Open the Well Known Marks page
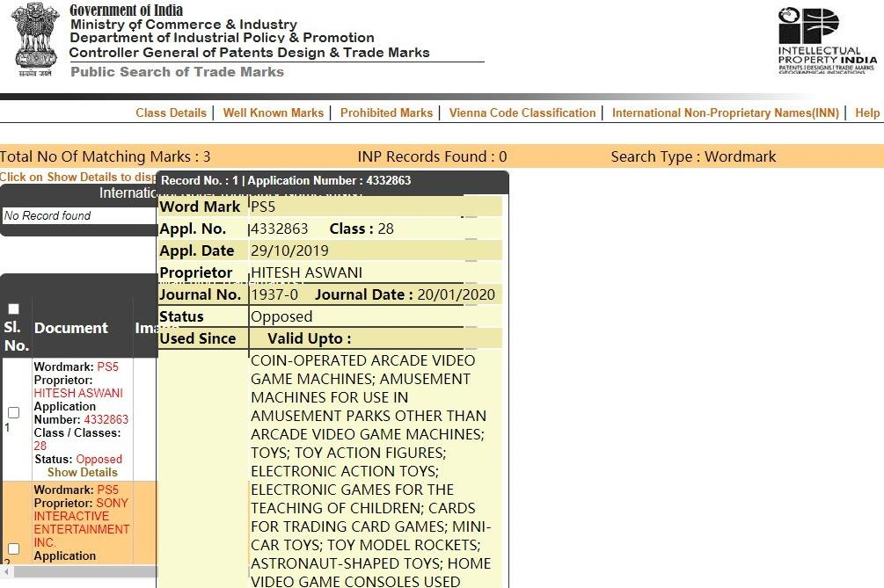Image resolution: width=884 pixels, height=588 pixels. [274, 113]
